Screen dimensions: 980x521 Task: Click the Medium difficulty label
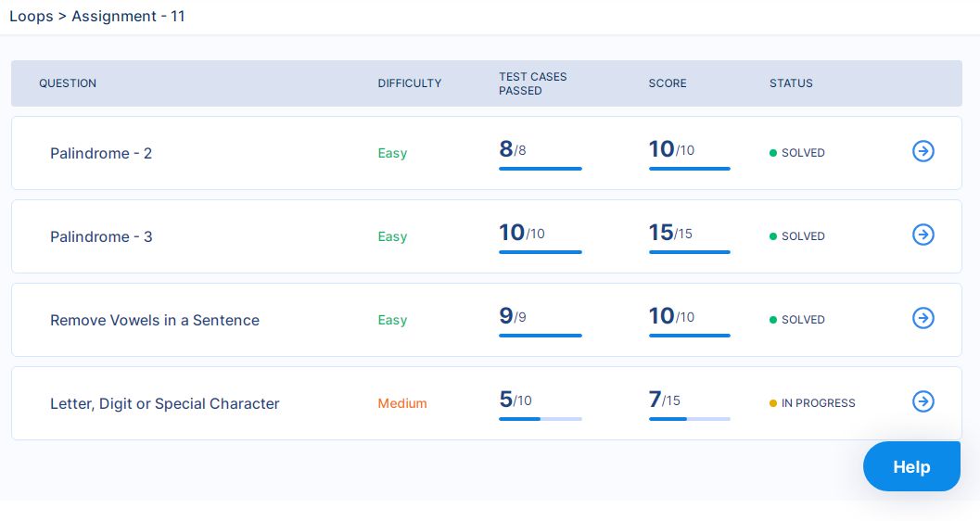pyautogui.click(x=402, y=403)
